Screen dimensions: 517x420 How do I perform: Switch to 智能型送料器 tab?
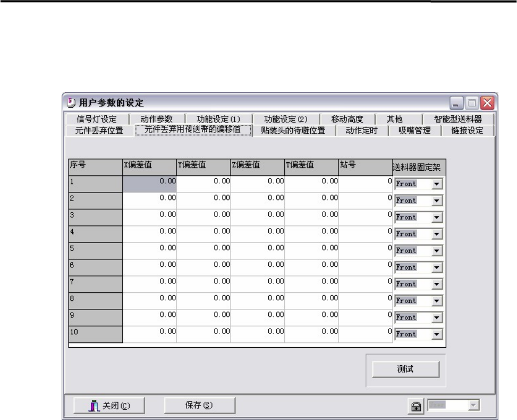coord(458,119)
